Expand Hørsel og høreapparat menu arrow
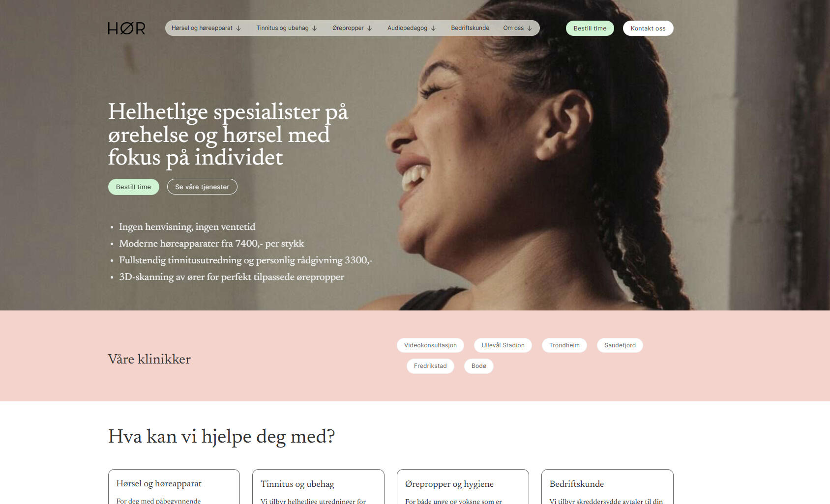 pyautogui.click(x=238, y=28)
